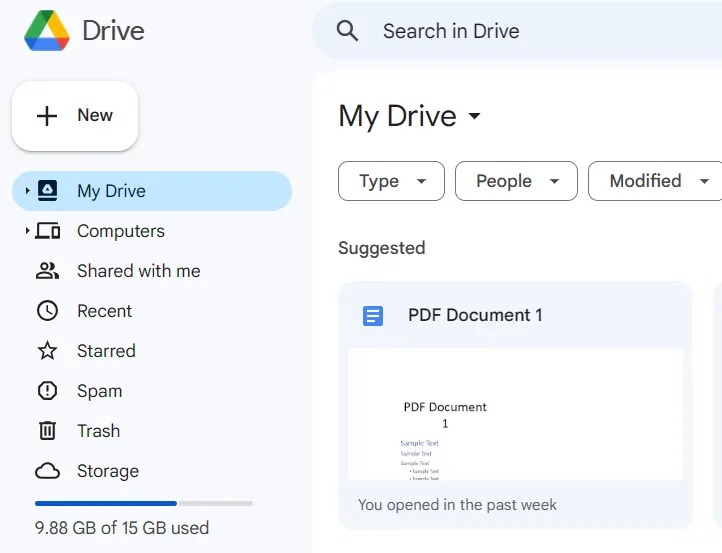The image size is (722, 553).
Task: Open the Type filter dropdown
Action: pos(392,181)
